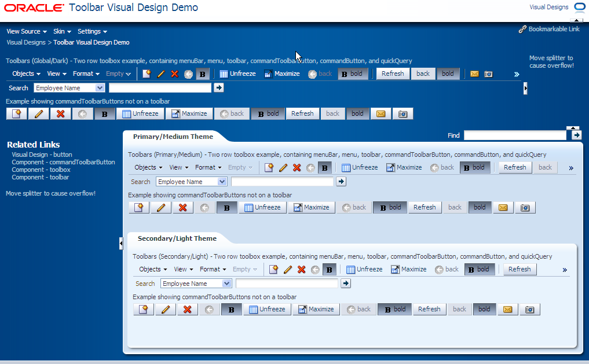Click the search go arrow in Primary/Medium theme
Screen dimensions: 589x364
pyautogui.click(x=341, y=182)
